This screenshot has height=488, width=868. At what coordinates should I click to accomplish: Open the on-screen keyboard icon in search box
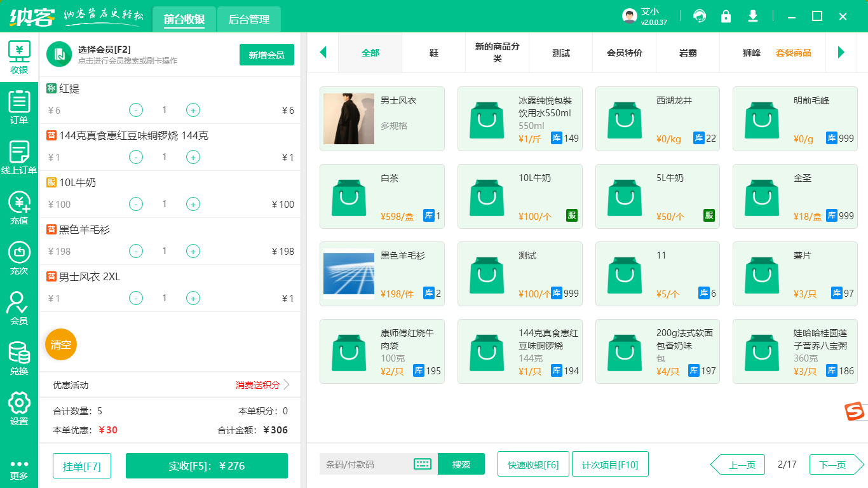423,464
